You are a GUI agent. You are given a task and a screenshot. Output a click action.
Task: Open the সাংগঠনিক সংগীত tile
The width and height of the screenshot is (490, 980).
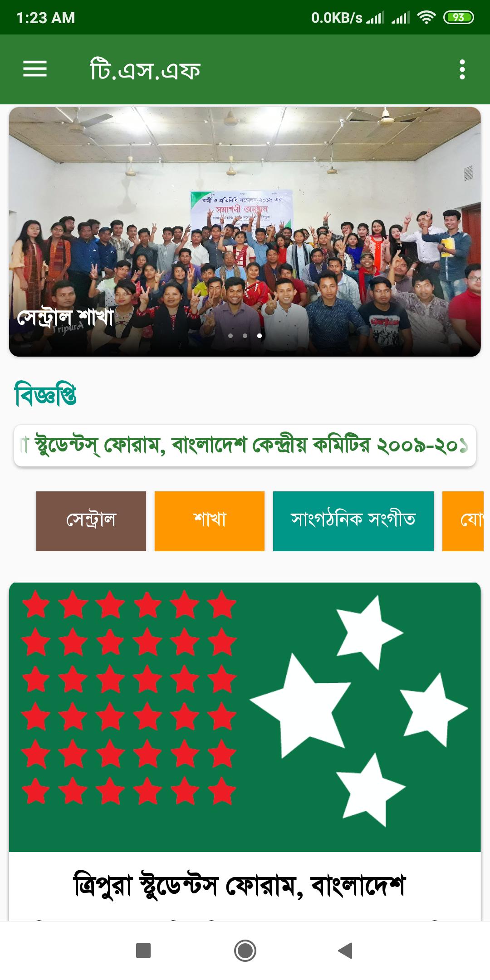[353, 521]
